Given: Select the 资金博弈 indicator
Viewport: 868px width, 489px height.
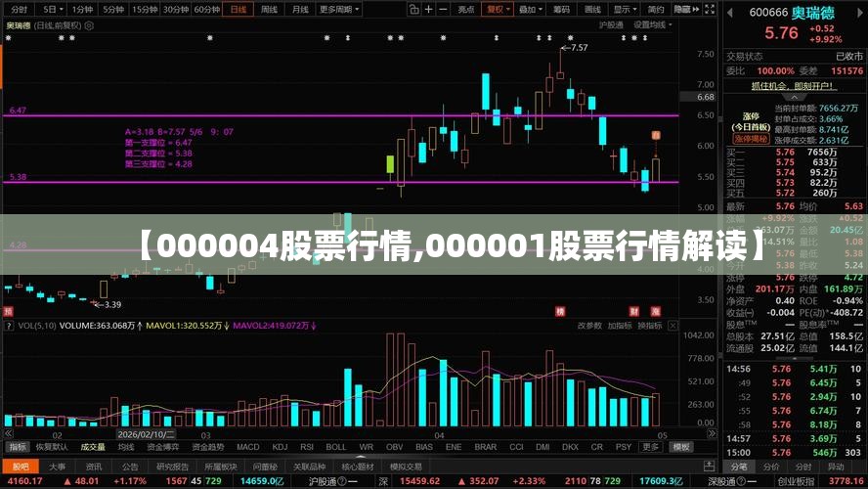Looking at the screenshot, I should point(162,447).
